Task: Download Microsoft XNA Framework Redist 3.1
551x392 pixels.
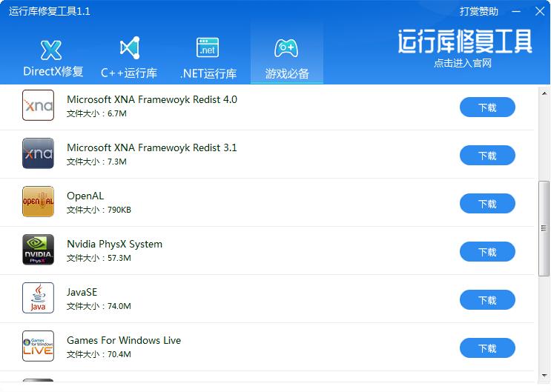Action: coord(487,156)
